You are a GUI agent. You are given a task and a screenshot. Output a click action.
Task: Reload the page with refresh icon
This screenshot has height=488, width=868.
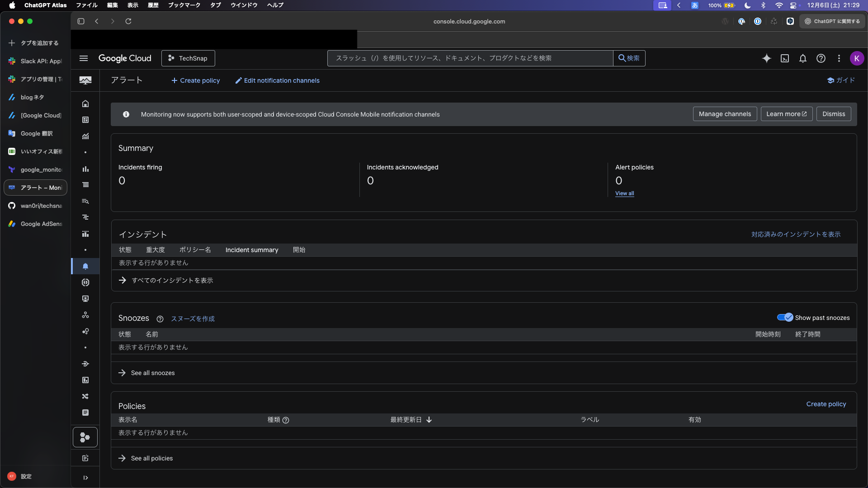click(128, 21)
